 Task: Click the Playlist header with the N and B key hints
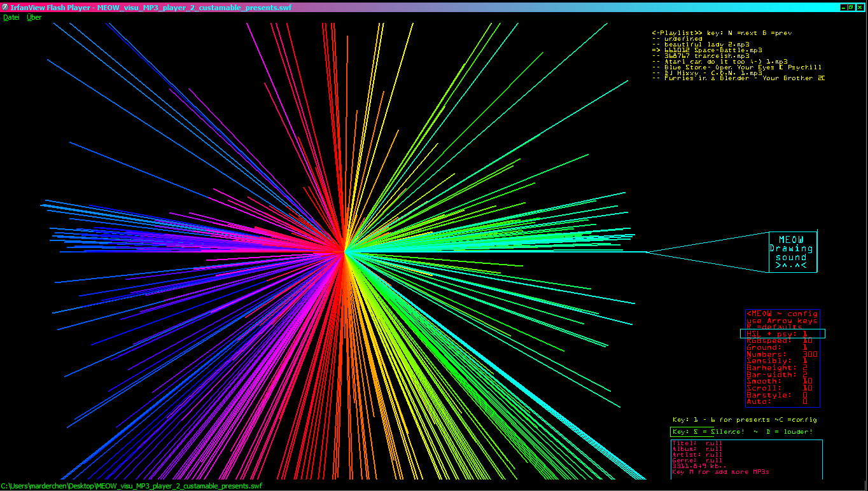click(x=722, y=32)
